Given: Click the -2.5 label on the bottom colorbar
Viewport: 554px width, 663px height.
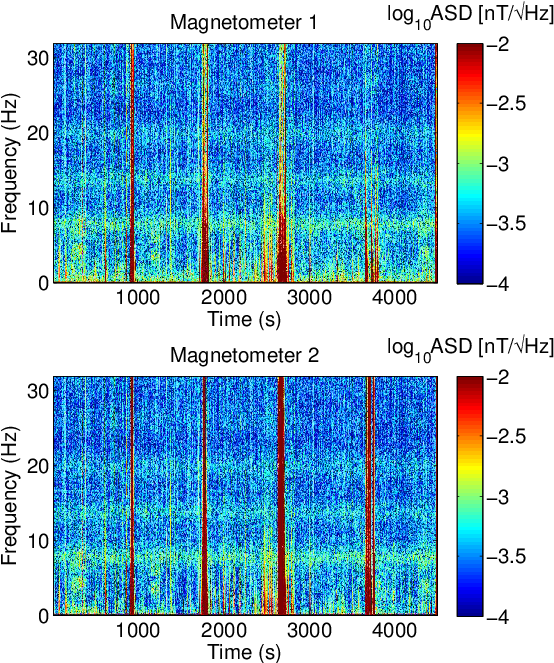Looking at the screenshot, I should 507,436.
